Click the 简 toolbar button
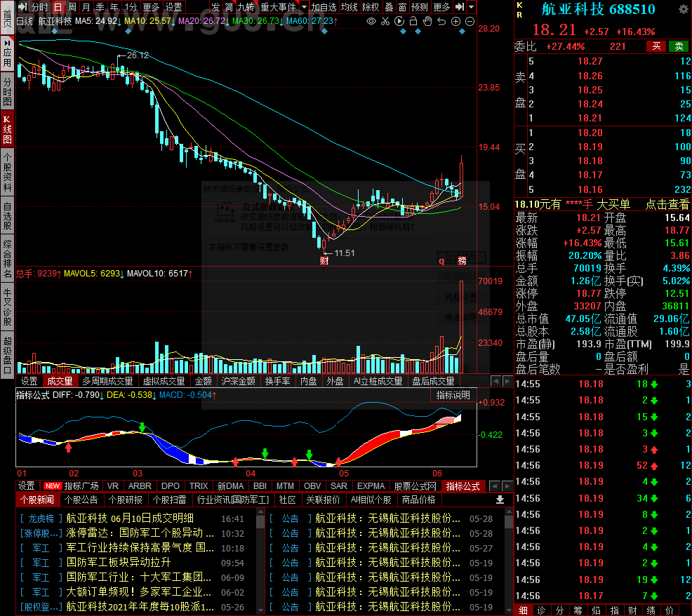The height and width of the screenshot is (616, 692). pyautogui.click(x=229, y=7)
